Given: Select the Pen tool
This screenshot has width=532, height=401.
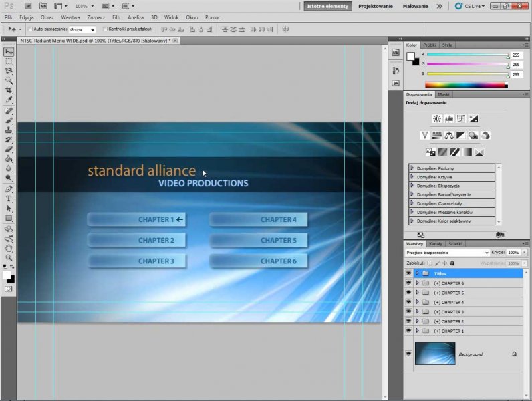Looking at the screenshot, I should [x=9, y=189].
